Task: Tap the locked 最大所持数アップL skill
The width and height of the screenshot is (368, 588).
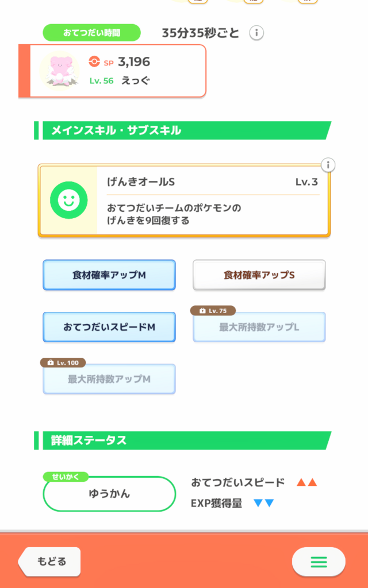Action: tap(259, 327)
